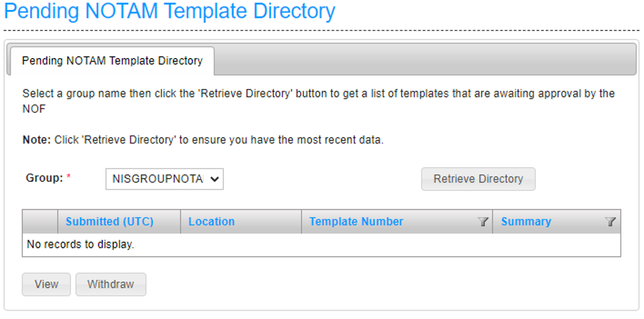644x319 pixels.
Task: Click the red required asterisk beside Group
Action: tap(69, 177)
